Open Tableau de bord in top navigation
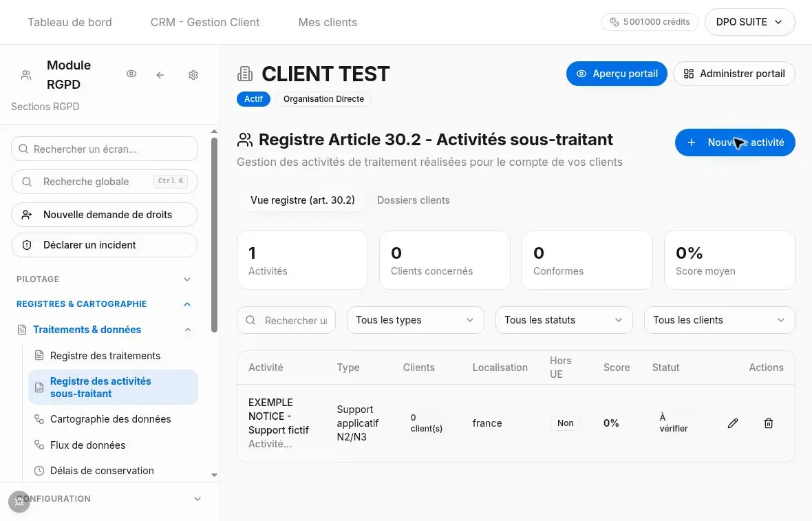812x521 pixels. (x=70, y=22)
